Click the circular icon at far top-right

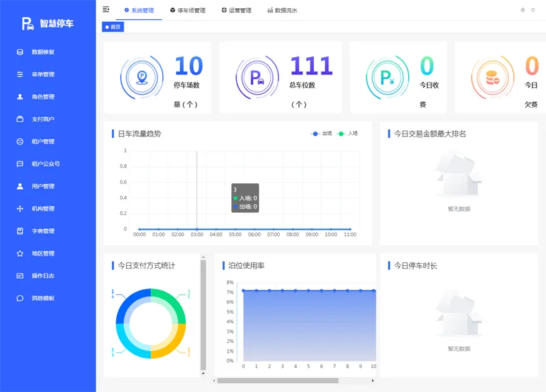[534, 10]
